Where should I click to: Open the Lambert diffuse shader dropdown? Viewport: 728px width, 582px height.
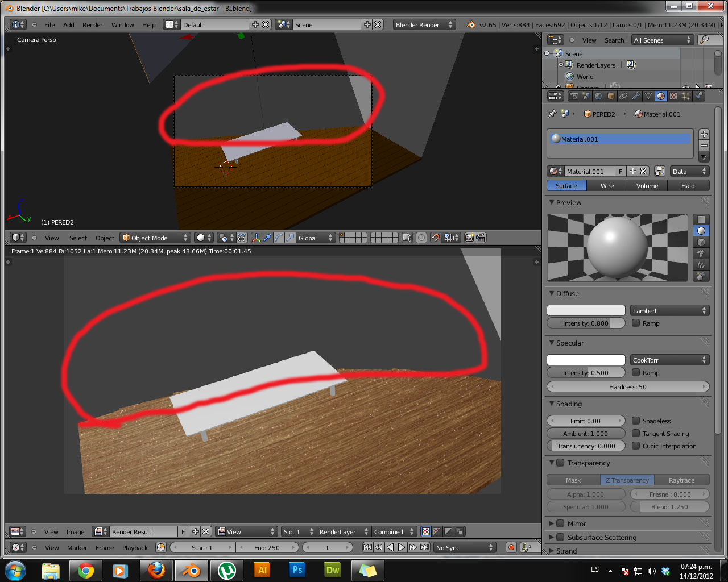pos(669,310)
